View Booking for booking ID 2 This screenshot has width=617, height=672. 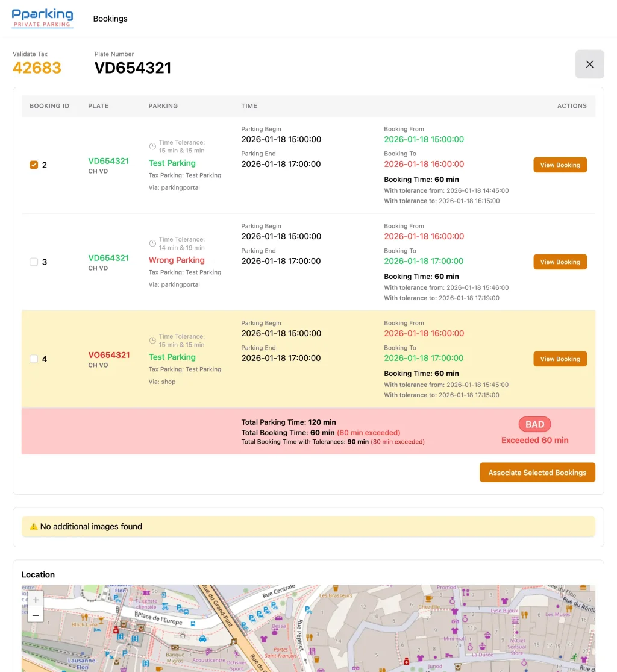tap(560, 165)
